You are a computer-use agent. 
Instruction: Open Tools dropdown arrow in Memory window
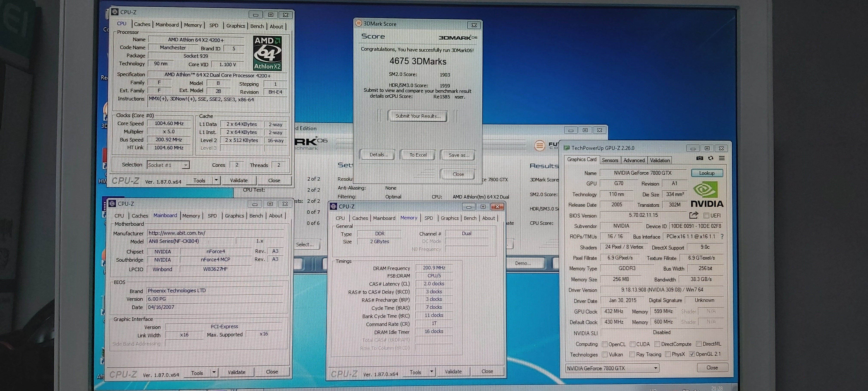click(x=431, y=372)
